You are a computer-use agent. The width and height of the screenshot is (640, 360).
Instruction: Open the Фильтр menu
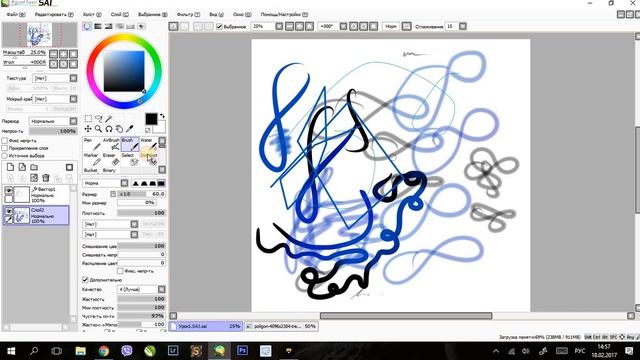tap(188, 14)
